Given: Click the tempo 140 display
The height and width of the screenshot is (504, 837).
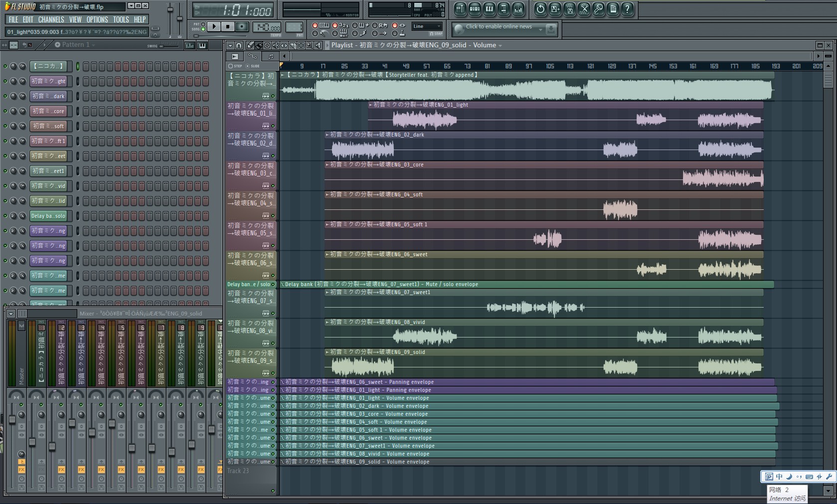Looking at the screenshot, I should tap(267, 27).
